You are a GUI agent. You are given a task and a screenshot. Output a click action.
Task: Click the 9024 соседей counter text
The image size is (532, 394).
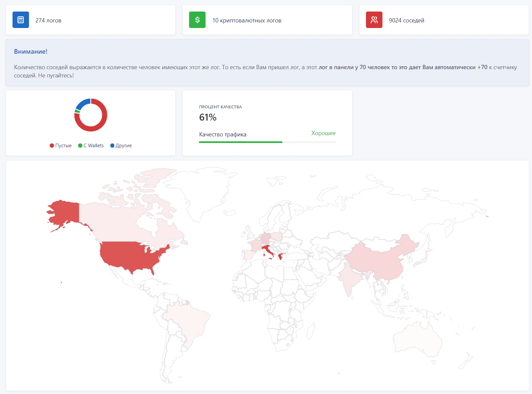coord(406,20)
